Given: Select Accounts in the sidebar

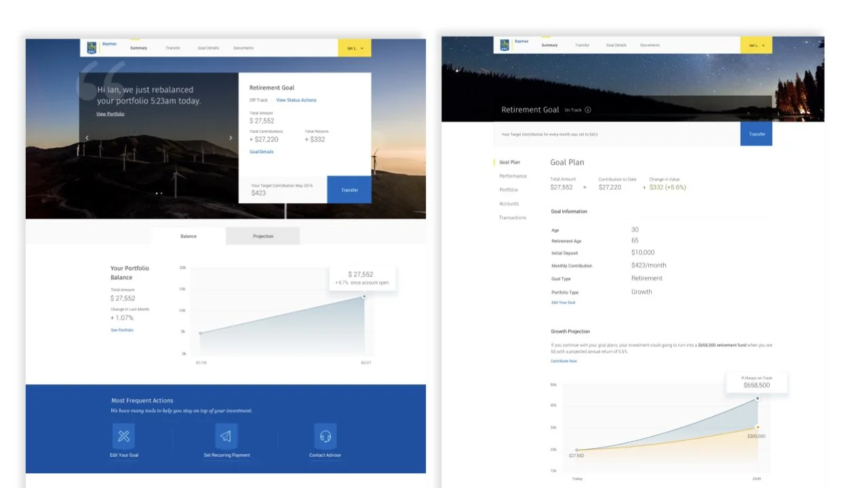Looking at the screenshot, I should click(509, 204).
